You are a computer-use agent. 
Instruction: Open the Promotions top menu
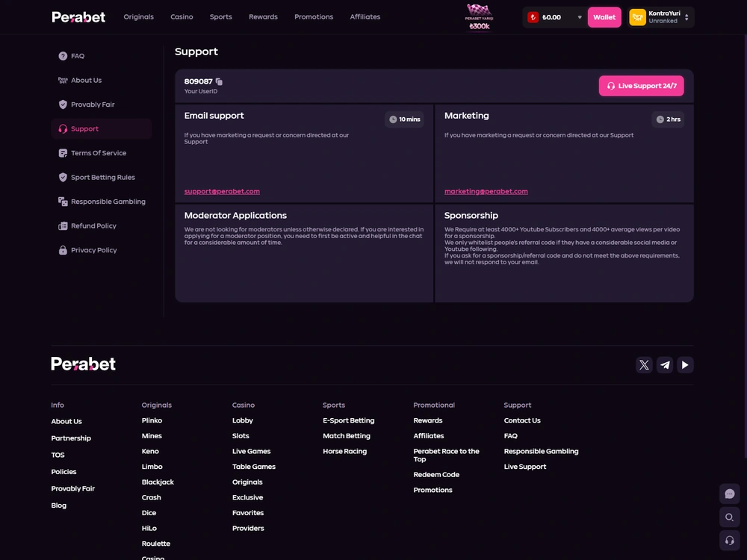pyautogui.click(x=314, y=16)
